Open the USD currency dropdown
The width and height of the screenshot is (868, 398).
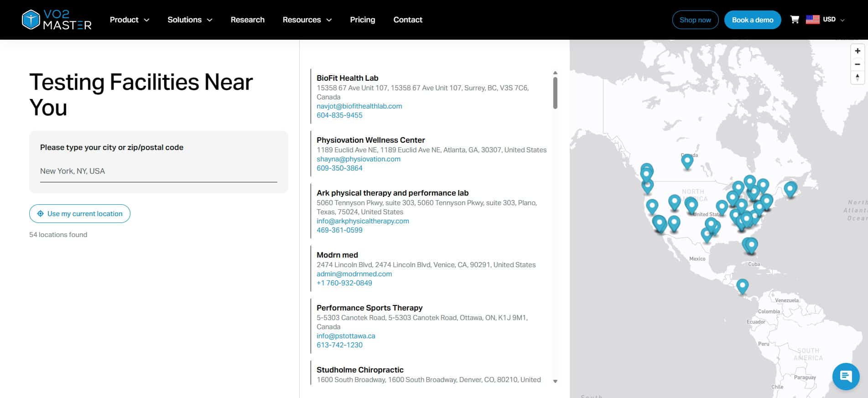[x=834, y=20]
